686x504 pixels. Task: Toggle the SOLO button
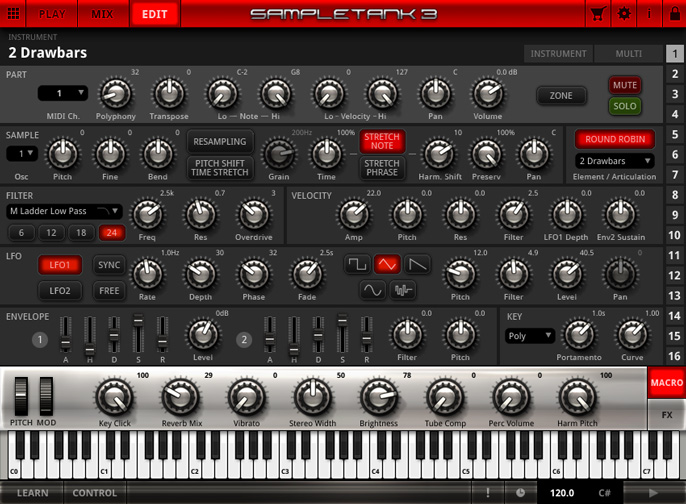[625, 106]
